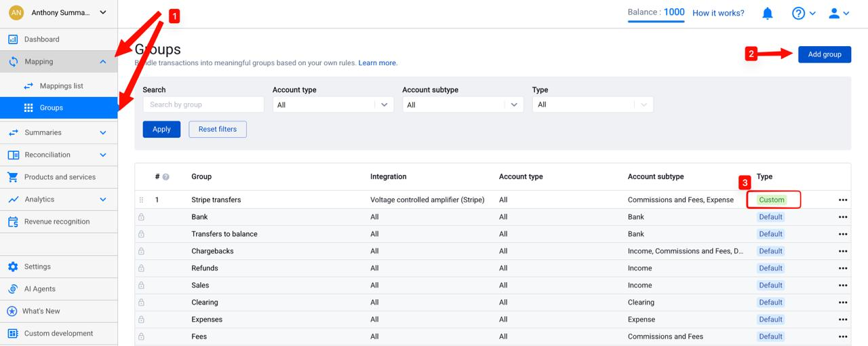Expand the Reconciliation menu chevron
The width and height of the screenshot is (868, 346).
(103, 155)
